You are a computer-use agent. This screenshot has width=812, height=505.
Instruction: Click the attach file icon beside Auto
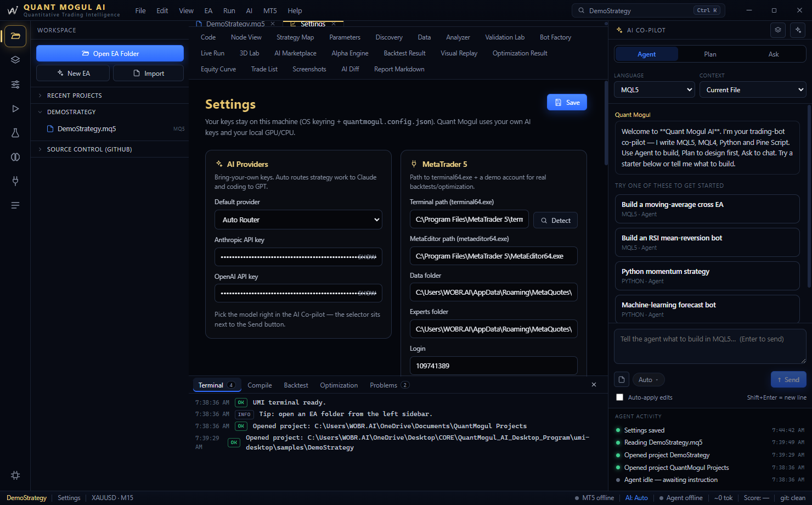tap(622, 379)
